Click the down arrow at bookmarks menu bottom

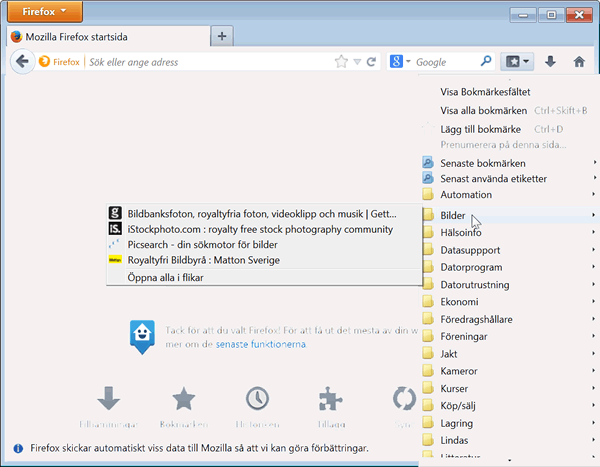(509, 460)
